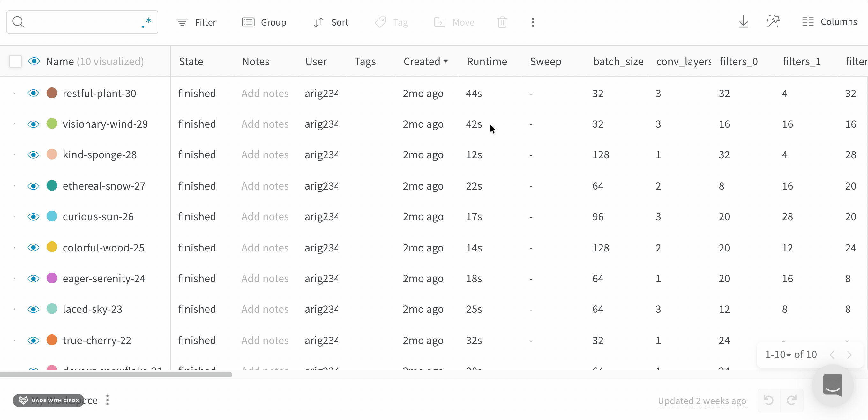This screenshot has height=420, width=868.
Task: Click the trash delete icon
Action: click(x=502, y=22)
